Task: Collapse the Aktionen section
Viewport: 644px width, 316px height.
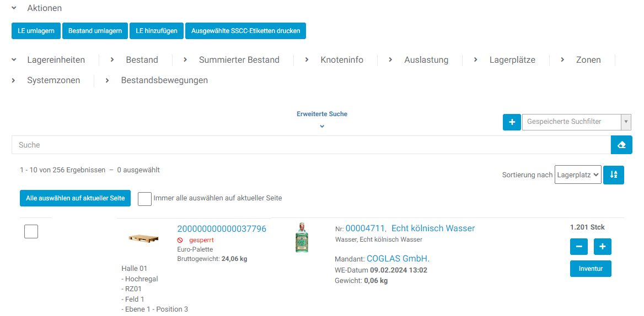Action: click(x=14, y=8)
